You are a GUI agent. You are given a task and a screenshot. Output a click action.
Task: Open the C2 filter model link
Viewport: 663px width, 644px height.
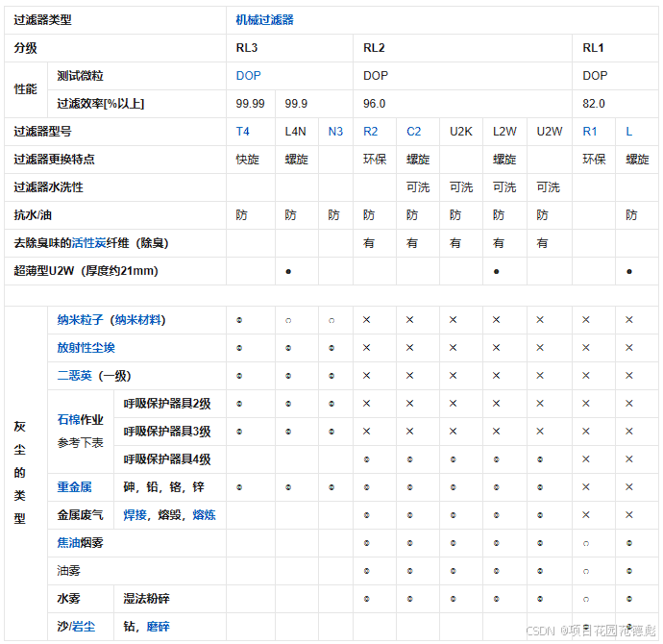point(413,132)
